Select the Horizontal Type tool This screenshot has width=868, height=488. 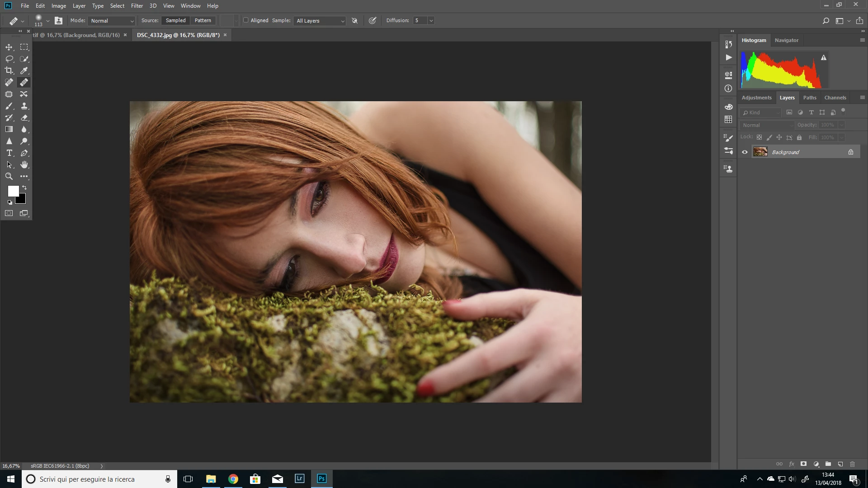click(9, 153)
